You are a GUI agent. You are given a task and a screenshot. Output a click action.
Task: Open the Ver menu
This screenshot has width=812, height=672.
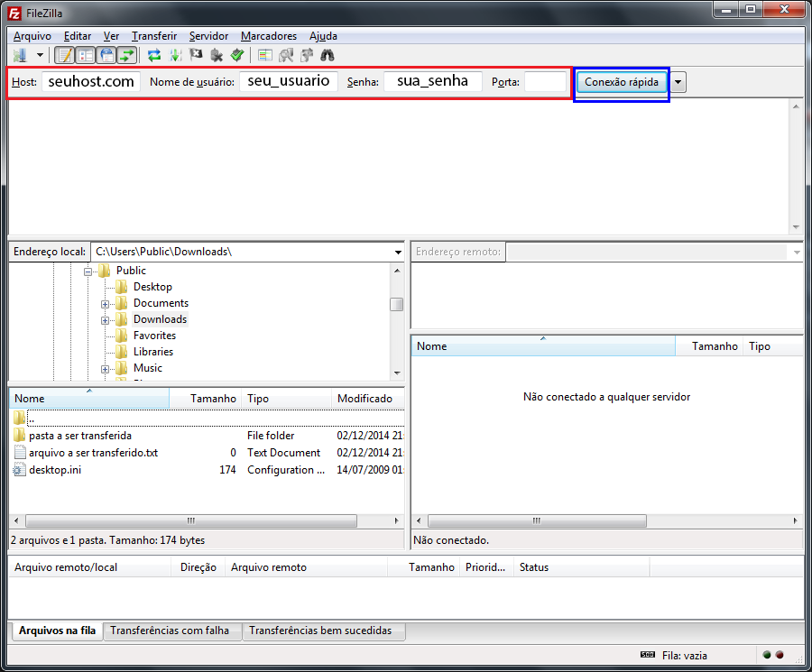[111, 36]
